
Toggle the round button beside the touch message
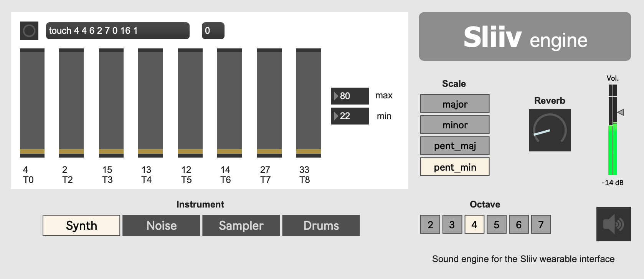(29, 31)
